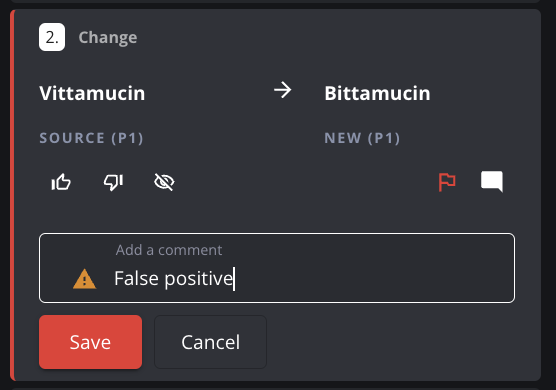Click the white comment bubble icon

[492, 182]
